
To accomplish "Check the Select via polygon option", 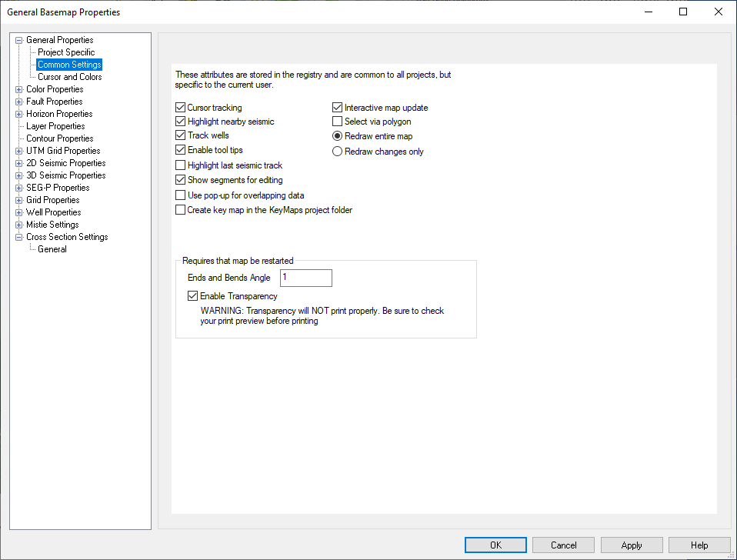I will click(x=338, y=122).
